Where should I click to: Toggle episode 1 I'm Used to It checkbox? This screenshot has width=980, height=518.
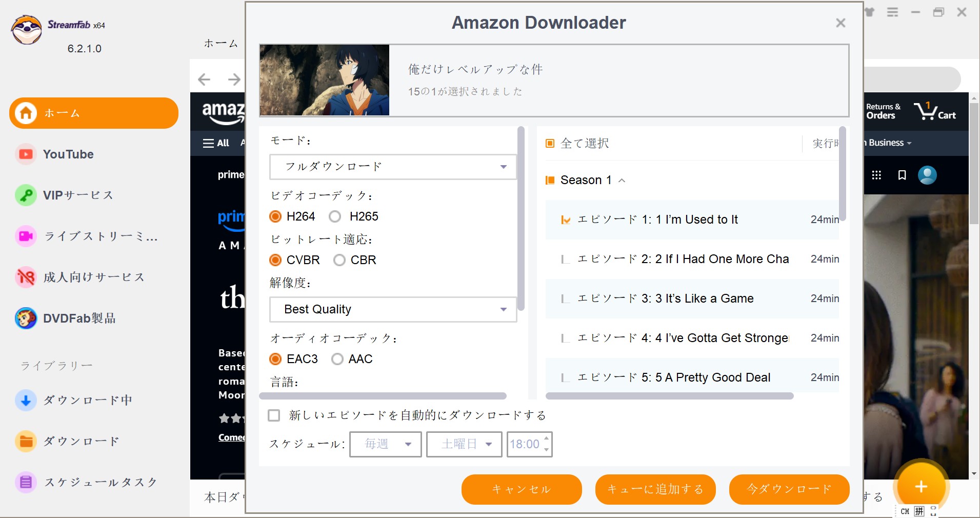(x=566, y=220)
